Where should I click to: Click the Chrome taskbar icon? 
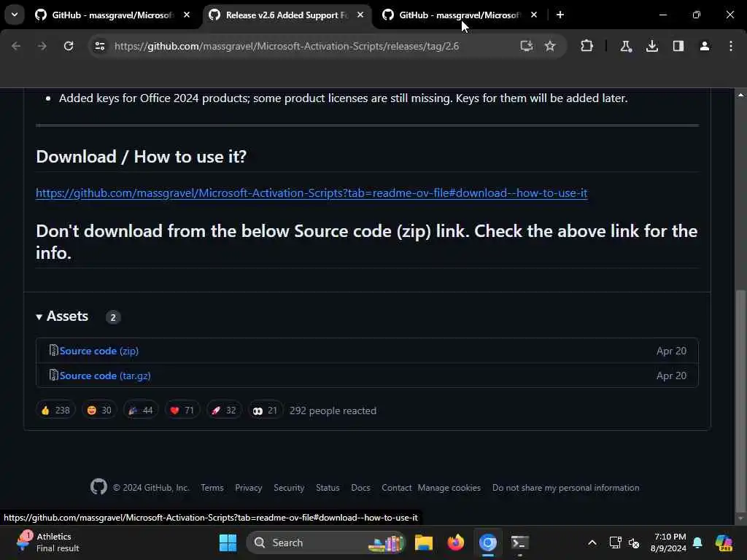488,542
